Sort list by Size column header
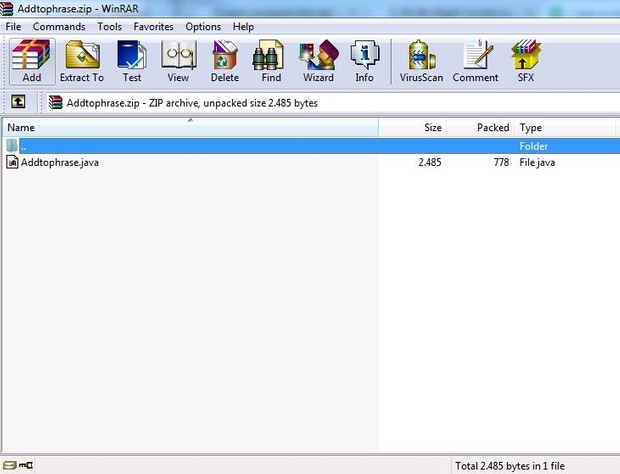 tap(412, 127)
